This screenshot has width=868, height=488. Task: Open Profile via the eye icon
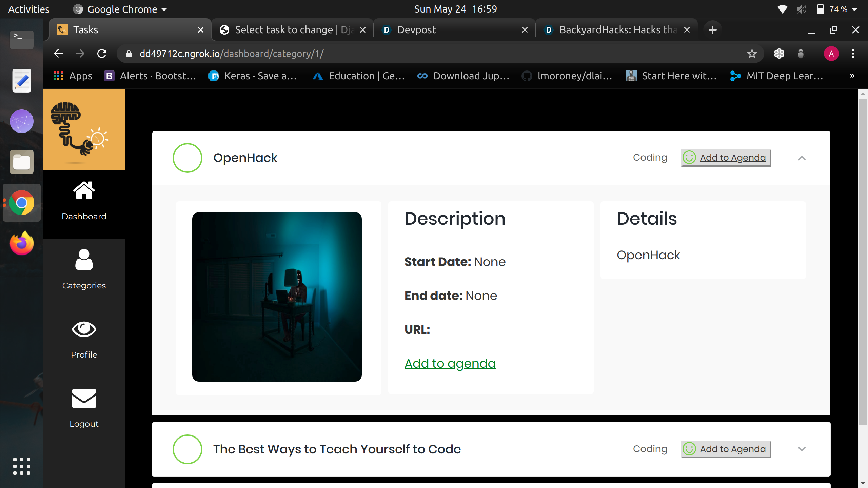[x=84, y=329]
